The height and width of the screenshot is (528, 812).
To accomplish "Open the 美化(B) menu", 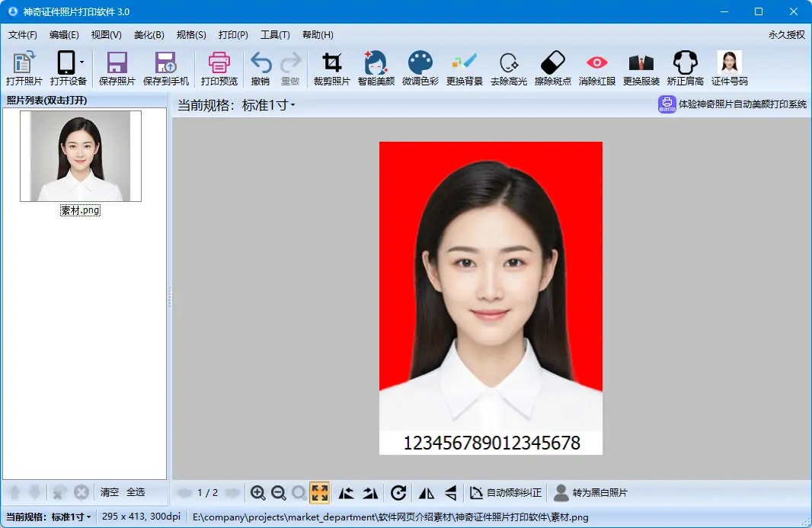I will click(x=149, y=35).
